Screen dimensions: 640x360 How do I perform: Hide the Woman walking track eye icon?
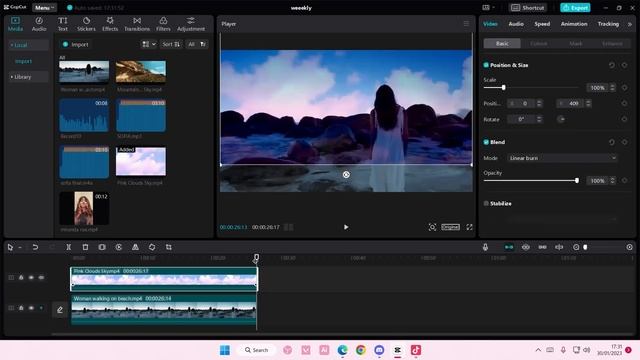coord(31,308)
